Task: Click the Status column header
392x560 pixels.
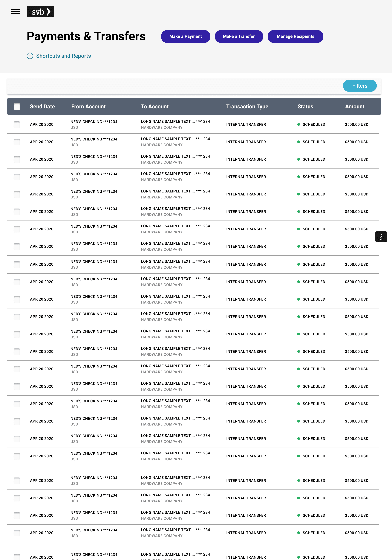Action: tap(305, 107)
